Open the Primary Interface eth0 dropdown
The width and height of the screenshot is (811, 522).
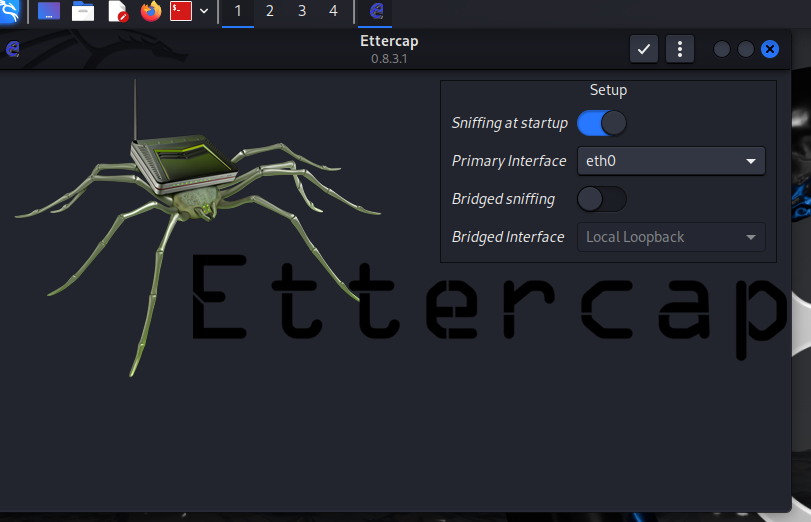[x=671, y=161]
